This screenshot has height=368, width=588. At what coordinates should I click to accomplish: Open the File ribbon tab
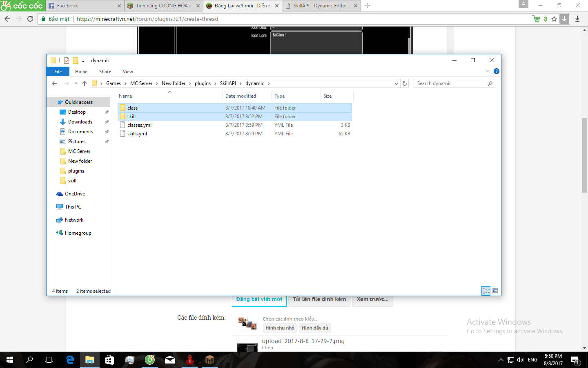(x=58, y=72)
